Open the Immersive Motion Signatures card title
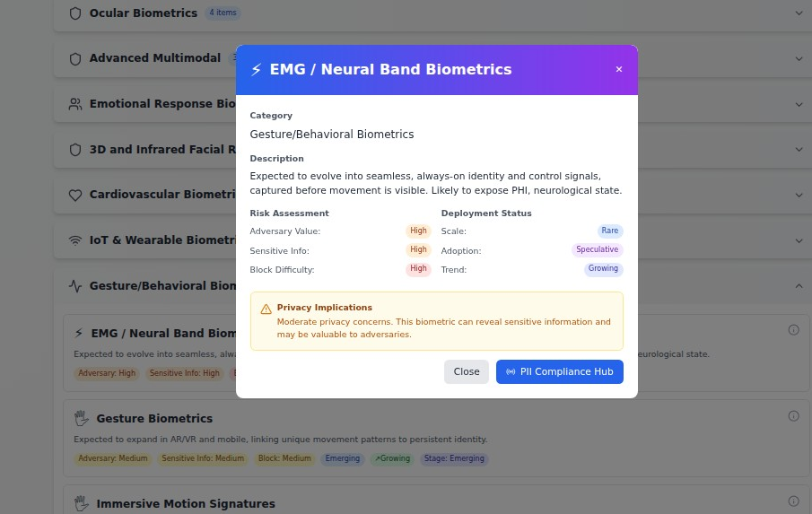Viewport: 812px width, 514px height. (185, 504)
